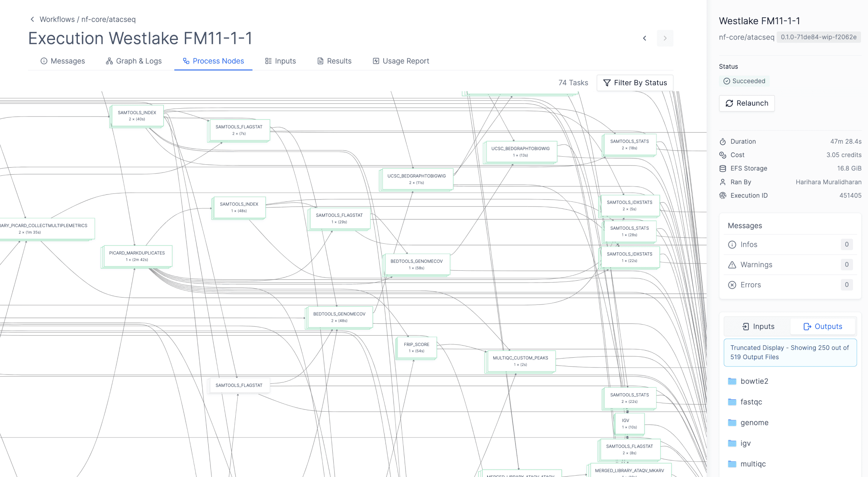
Task: Select the PICARD_MARKDUPLICATES process node
Action: click(x=137, y=256)
